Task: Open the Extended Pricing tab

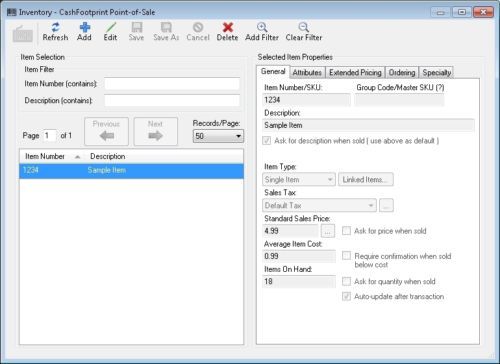Action: click(355, 72)
